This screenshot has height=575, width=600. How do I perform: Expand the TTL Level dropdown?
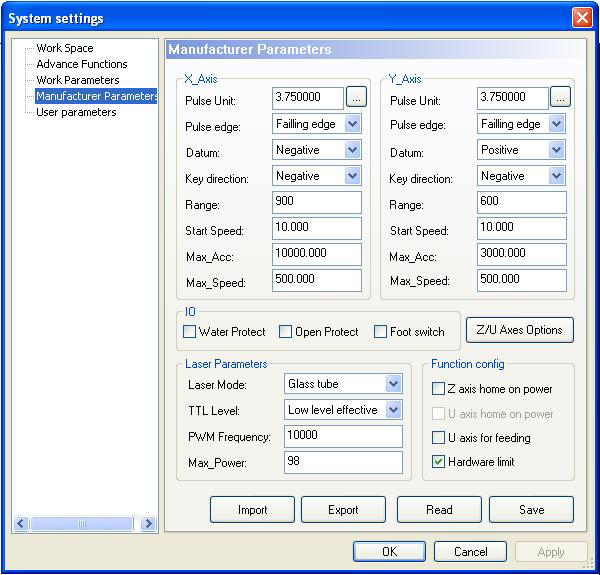[x=393, y=410]
